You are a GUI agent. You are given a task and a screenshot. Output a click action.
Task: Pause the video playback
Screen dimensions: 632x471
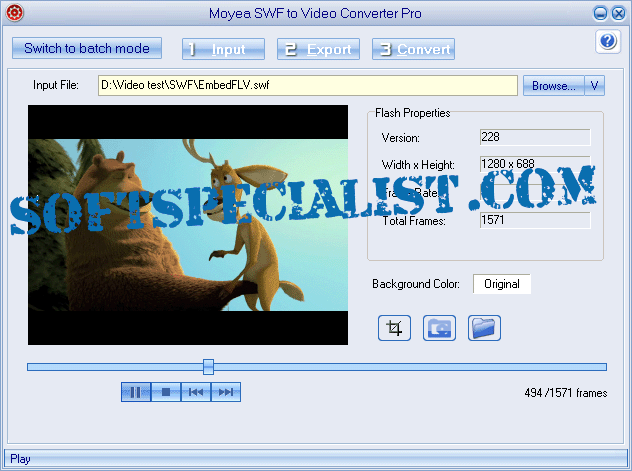136,392
